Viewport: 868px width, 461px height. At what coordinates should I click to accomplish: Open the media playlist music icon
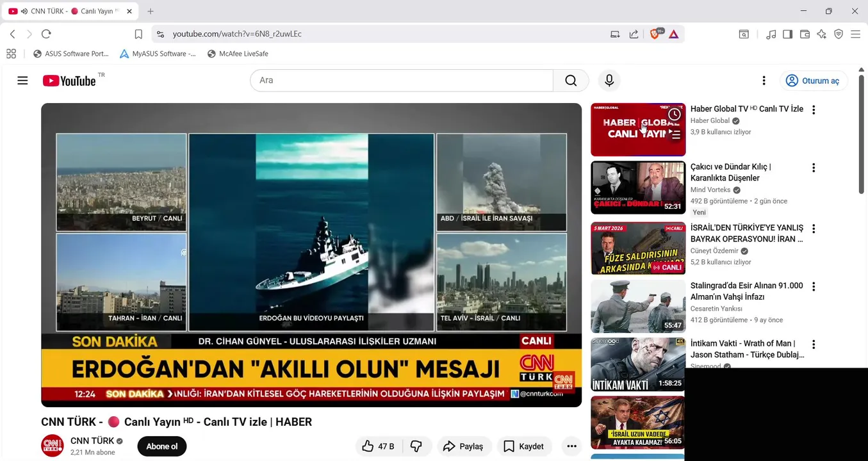[771, 34]
